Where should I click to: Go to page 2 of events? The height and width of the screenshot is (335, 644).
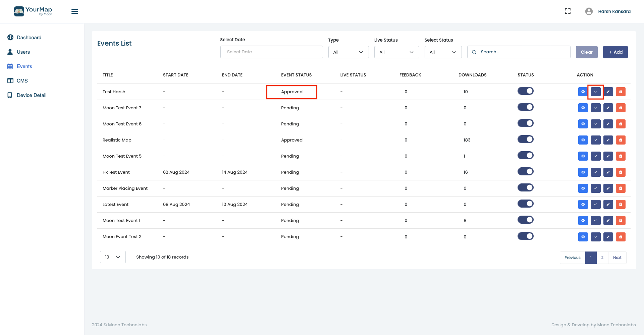click(602, 258)
